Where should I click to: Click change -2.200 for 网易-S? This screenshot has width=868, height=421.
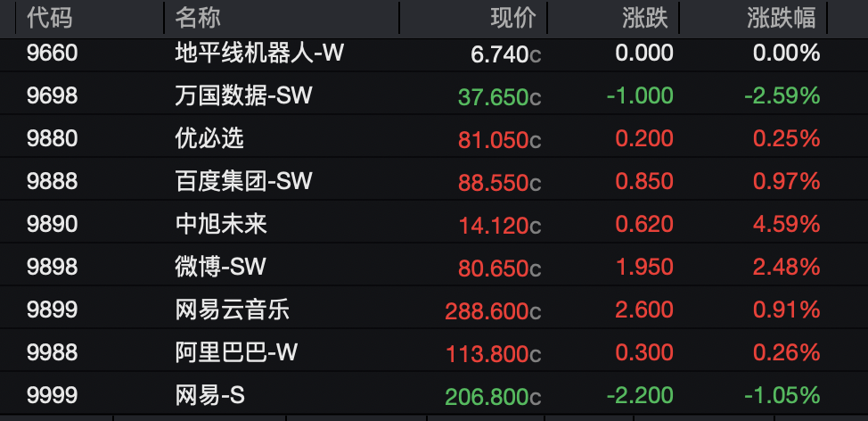(x=640, y=394)
